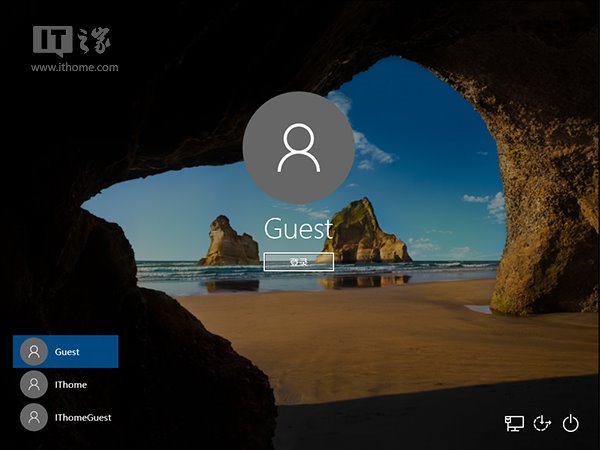The image size is (600, 450).
Task: Click the large Guest username heading
Action: pos(298,229)
